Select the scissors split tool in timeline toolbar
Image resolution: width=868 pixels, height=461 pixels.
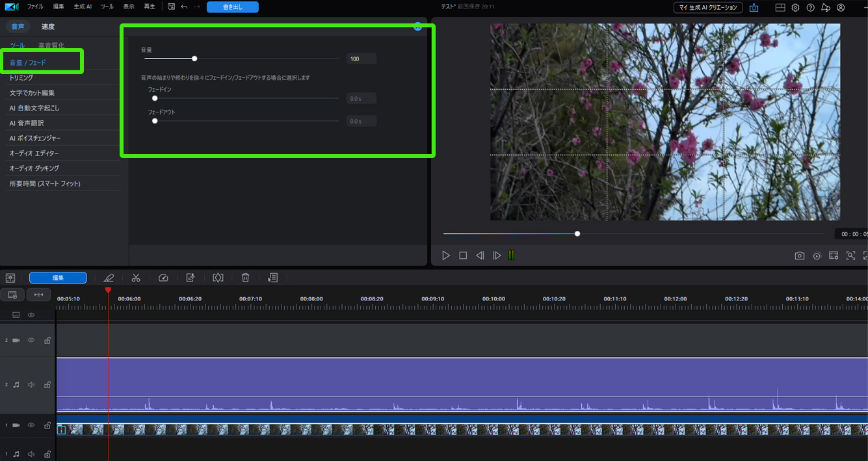pyautogui.click(x=135, y=278)
